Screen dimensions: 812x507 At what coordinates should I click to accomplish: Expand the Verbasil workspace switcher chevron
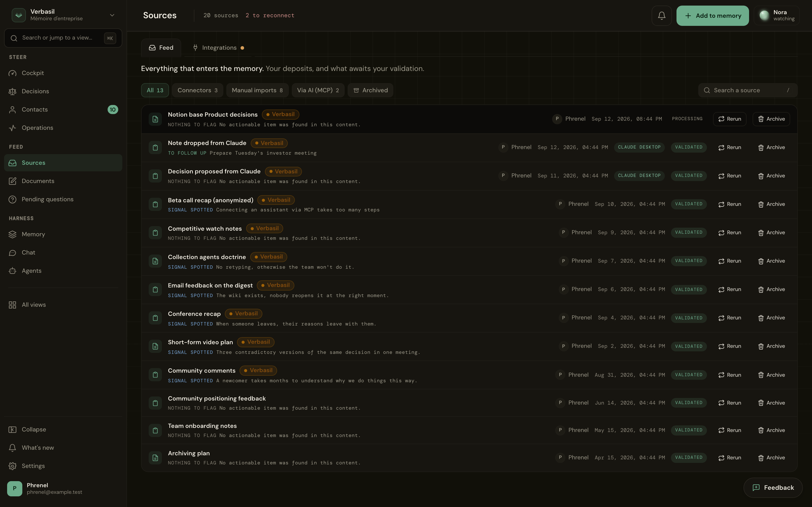[x=112, y=15]
